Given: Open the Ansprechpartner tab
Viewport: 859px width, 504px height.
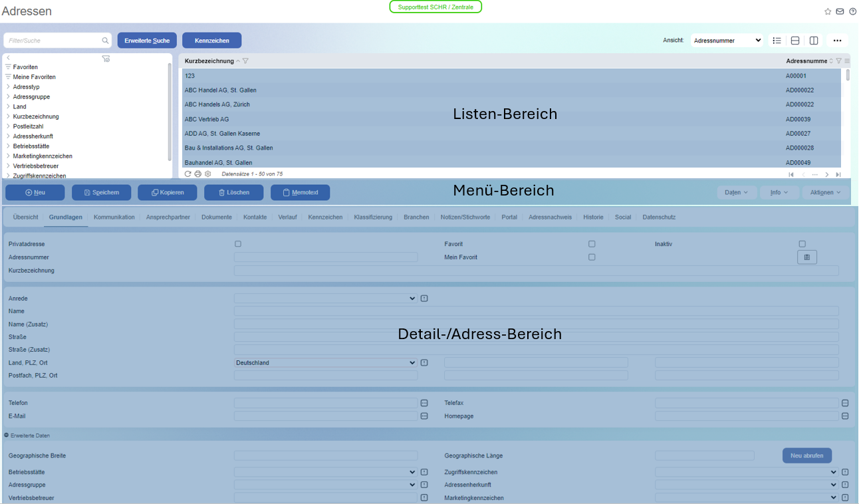Looking at the screenshot, I should point(168,217).
